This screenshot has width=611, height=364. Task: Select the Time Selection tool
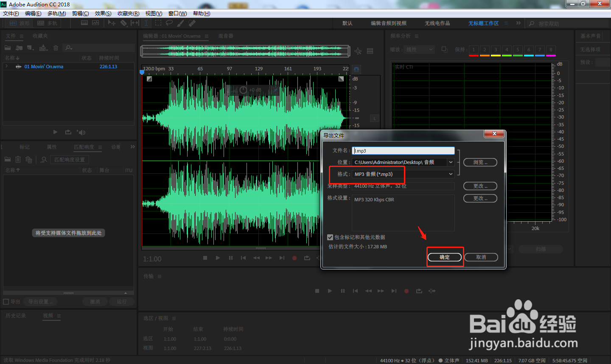point(146,23)
